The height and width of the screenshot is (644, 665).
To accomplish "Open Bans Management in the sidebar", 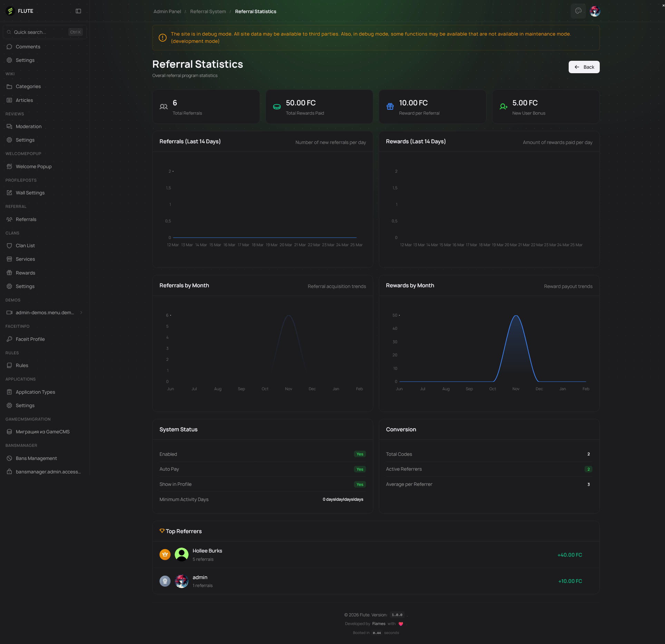I will (x=36, y=458).
